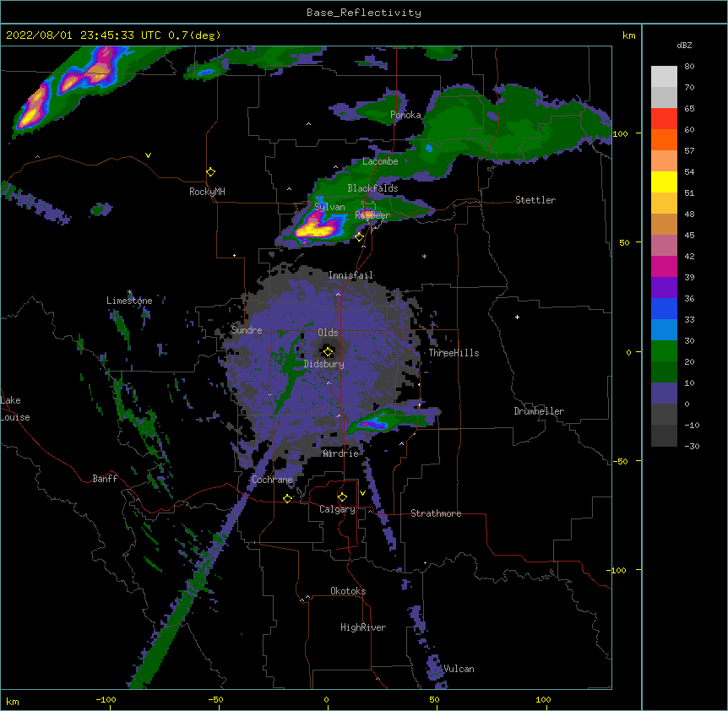Click the Banff town label

click(x=105, y=479)
